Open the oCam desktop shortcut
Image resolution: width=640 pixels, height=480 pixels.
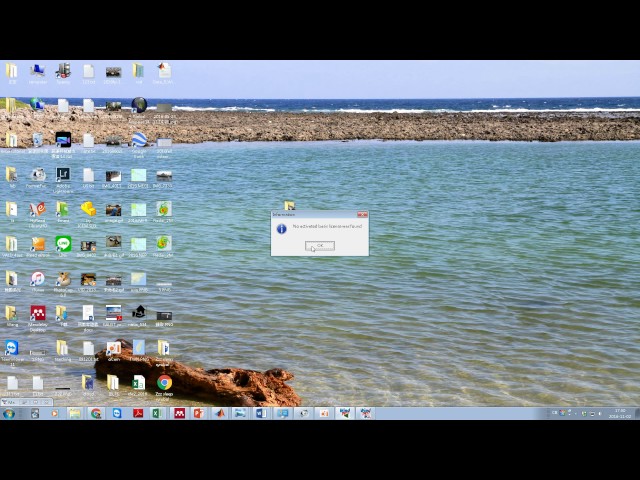pos(113,351)
